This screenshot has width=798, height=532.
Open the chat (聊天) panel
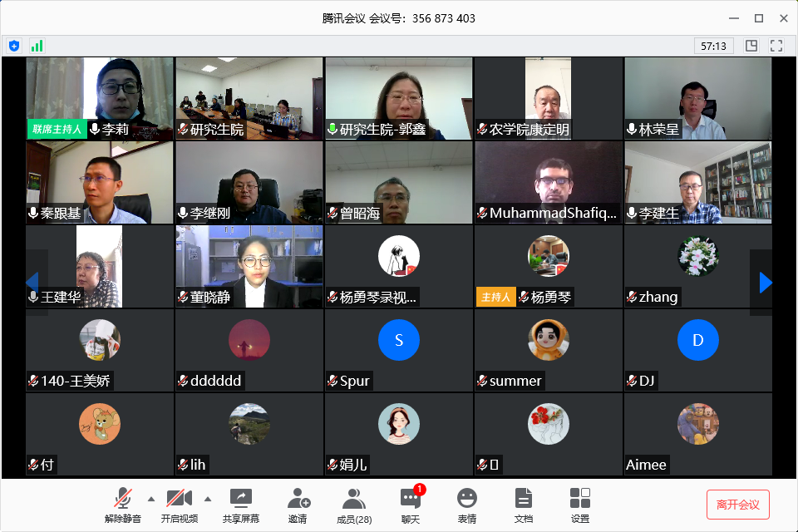[x=411, y=505]
